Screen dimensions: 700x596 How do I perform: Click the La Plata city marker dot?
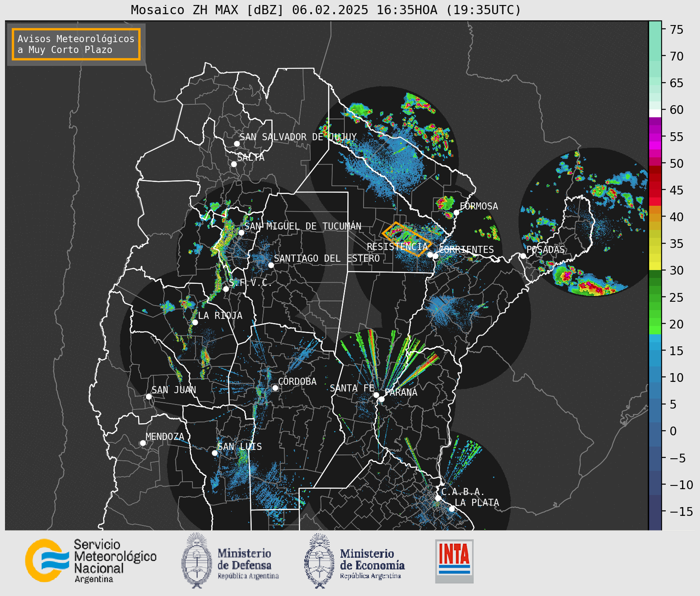click(x=452, y=508)
